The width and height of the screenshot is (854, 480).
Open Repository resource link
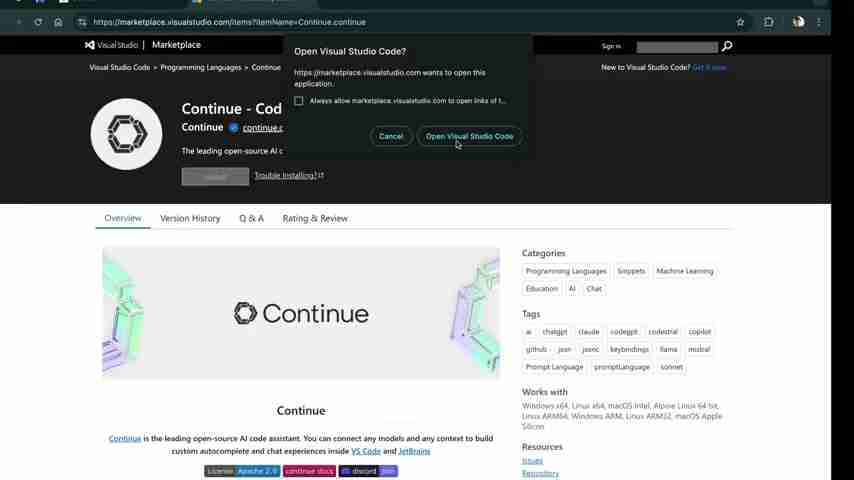point(540,473)
